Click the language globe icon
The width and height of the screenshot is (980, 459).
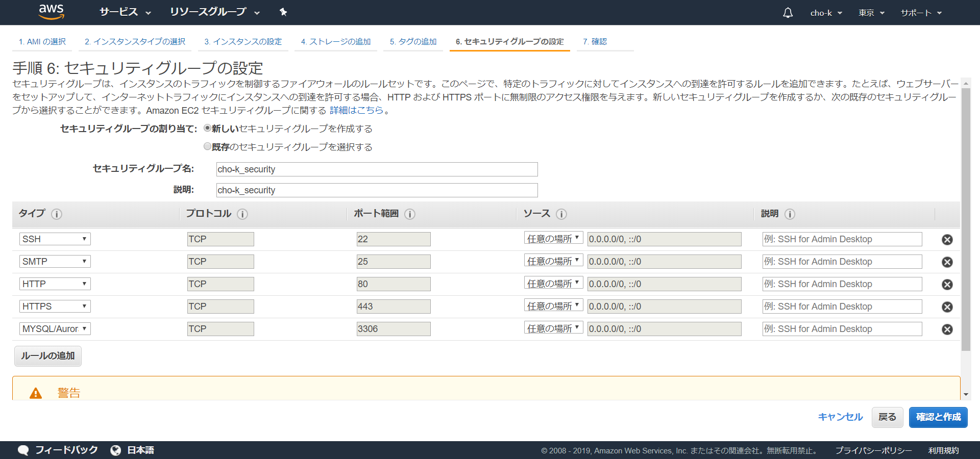pos(116,450)
